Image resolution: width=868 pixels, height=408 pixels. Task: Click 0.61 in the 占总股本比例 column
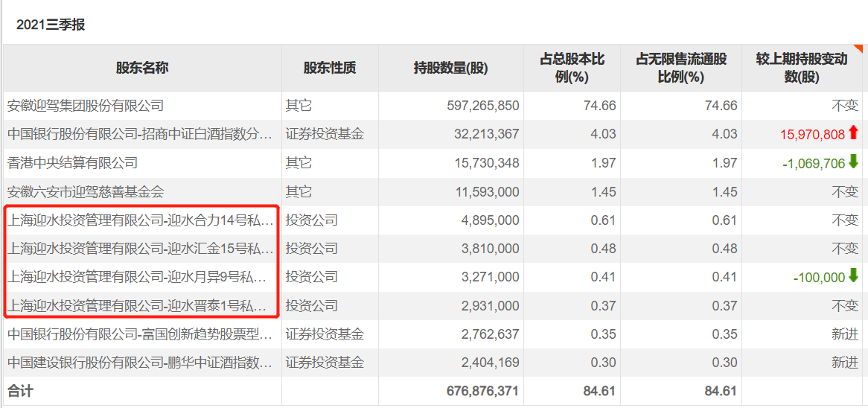click(604, 220)
